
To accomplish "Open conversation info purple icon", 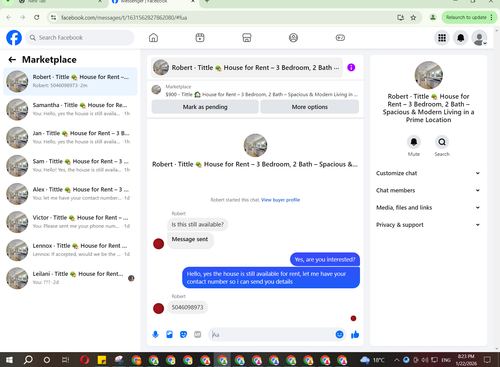I will coord(351,67).
